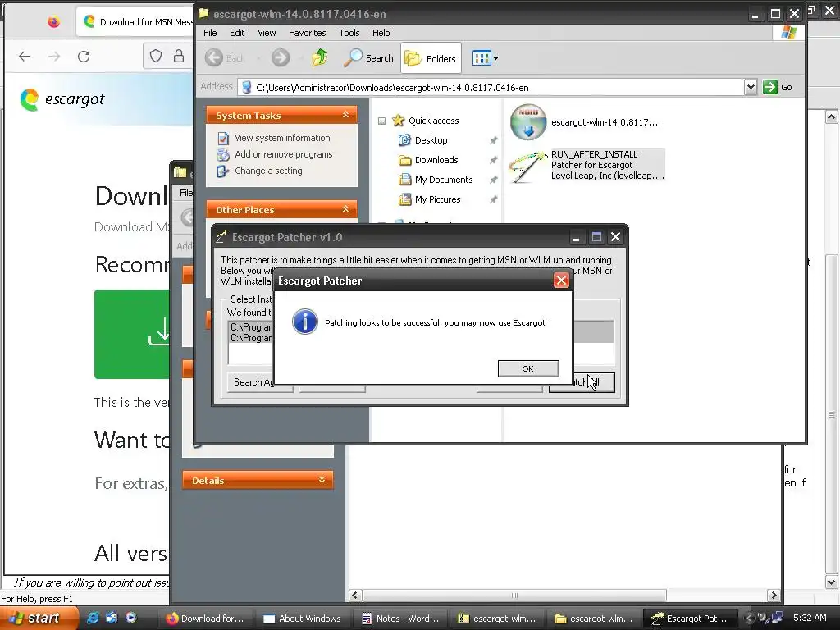Open the File menu in Explorer

tap(210, 33)
